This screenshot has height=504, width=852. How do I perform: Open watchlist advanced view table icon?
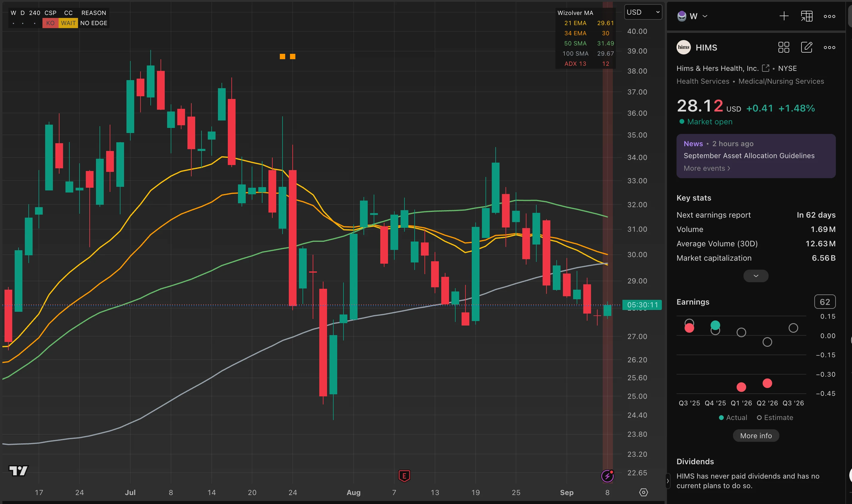point(807,16)
